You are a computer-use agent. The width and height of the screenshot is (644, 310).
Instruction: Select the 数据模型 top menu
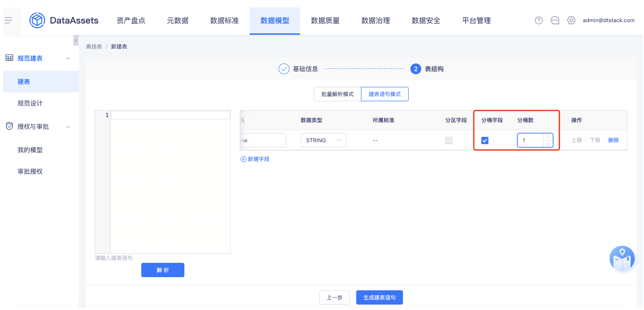click(x=275, y=20)
